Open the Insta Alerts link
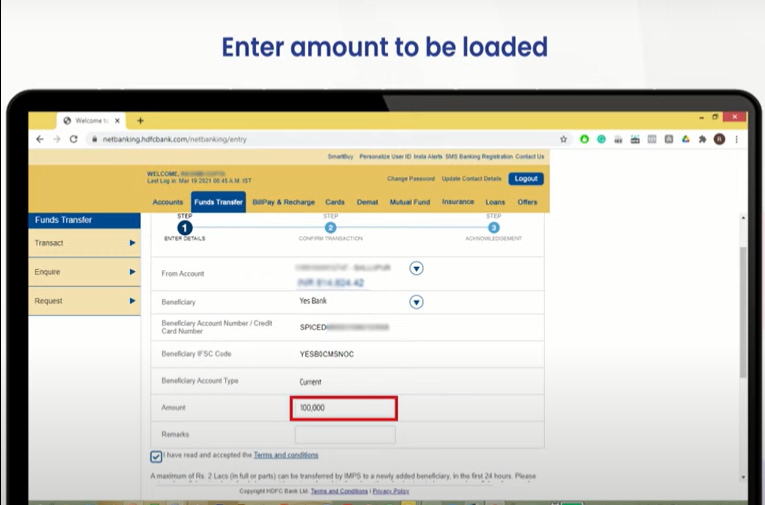765x505 pixels. (428, 157)
